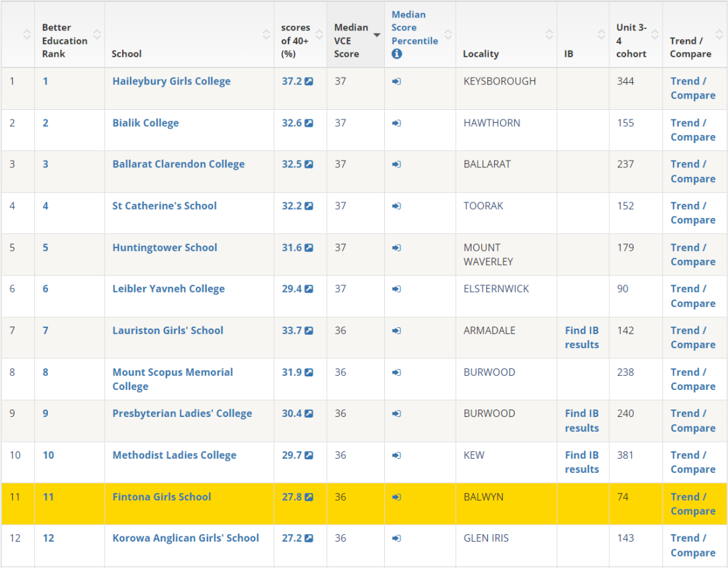Image resolution: width=728 pixels, height=568 pixels.
Task: Click external link icon beside 27.2 score
Action: pos(309,538)
